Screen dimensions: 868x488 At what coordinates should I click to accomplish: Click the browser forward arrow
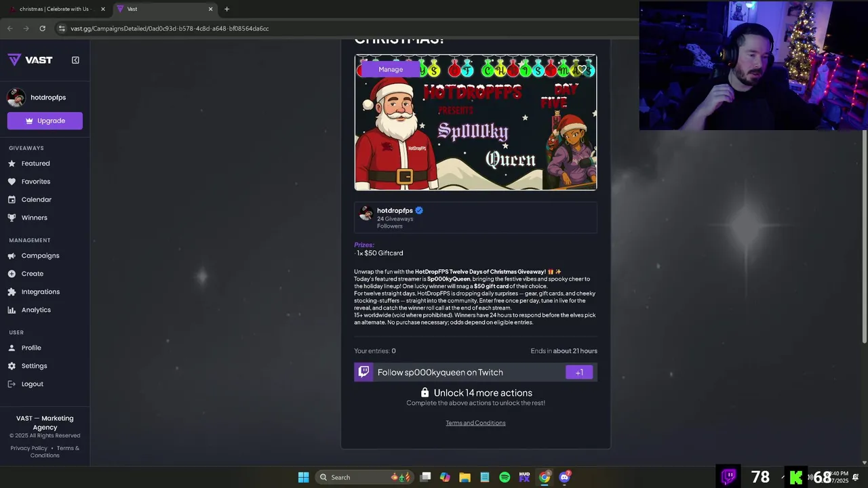(x=26, y=28)
